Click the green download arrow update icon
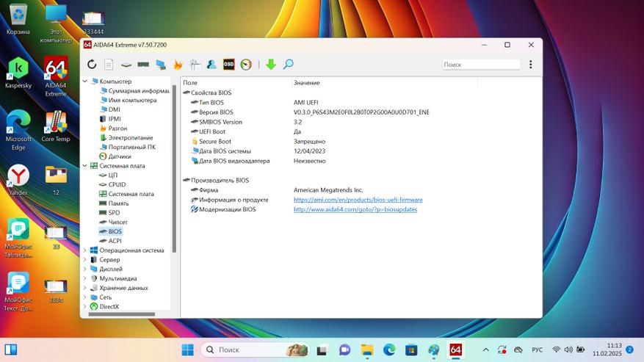The image size is (644, 362). 271,65
